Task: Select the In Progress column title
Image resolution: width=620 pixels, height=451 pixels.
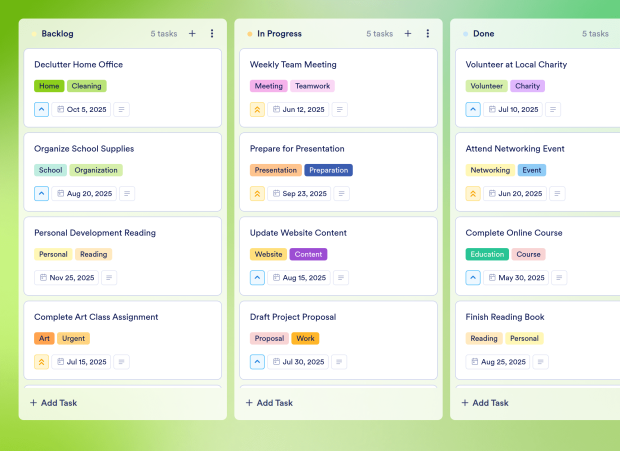Action: point(279,33)
